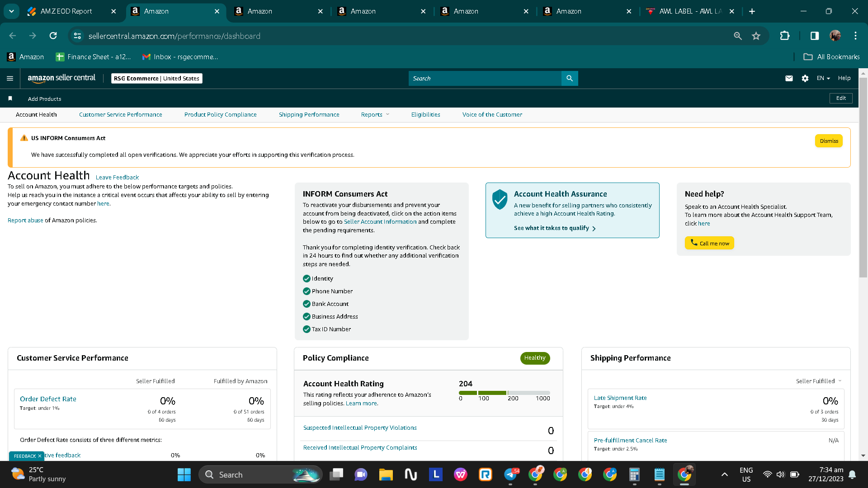Go to the Product Policy Compliance tab

(220, 115)
